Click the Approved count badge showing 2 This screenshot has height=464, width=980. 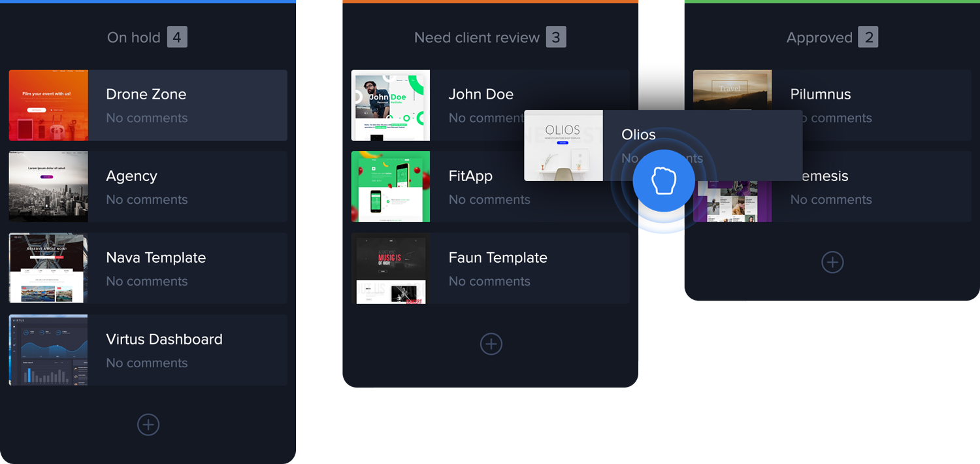pyautogui.click(x=869, y=37)
